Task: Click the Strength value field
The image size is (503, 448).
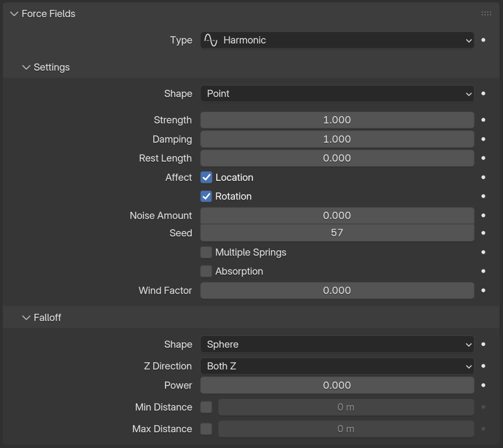Action: tap(337, 120)
